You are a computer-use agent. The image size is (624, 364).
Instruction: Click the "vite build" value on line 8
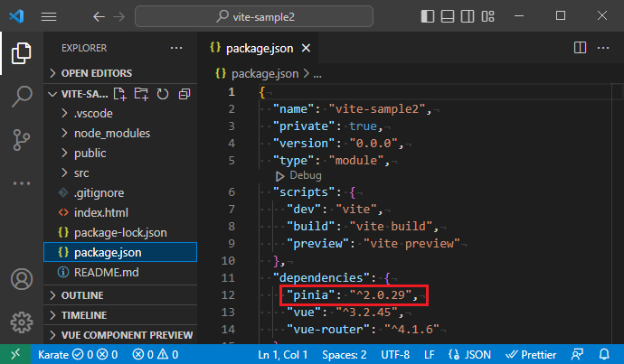392,226
